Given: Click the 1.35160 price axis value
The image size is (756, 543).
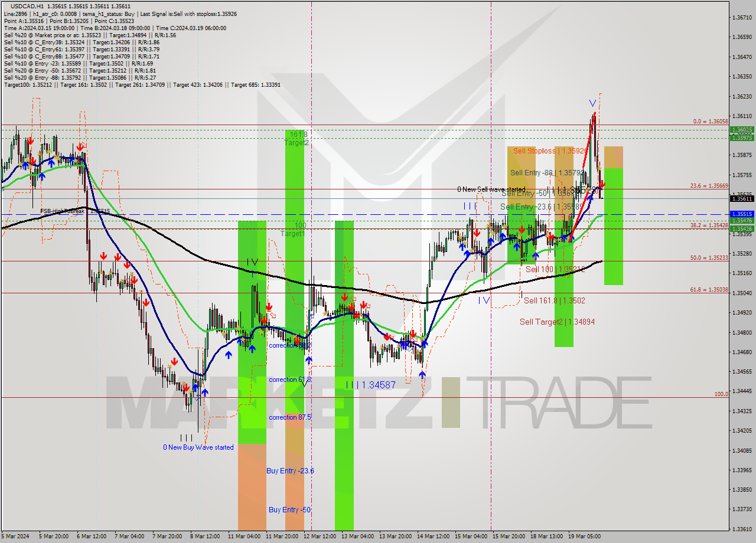Looking at the screenshot, I should point(743,273).
